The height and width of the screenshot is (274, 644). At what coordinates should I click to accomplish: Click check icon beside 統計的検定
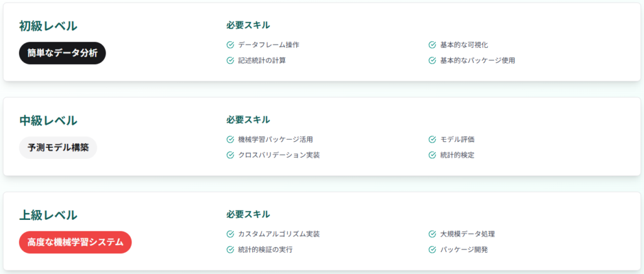tap(432, 155)
